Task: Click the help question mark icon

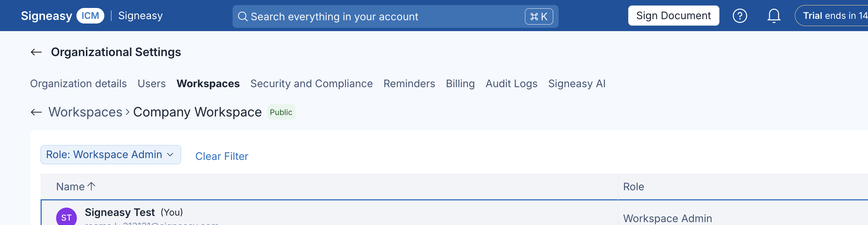Action: click(740, 16)
